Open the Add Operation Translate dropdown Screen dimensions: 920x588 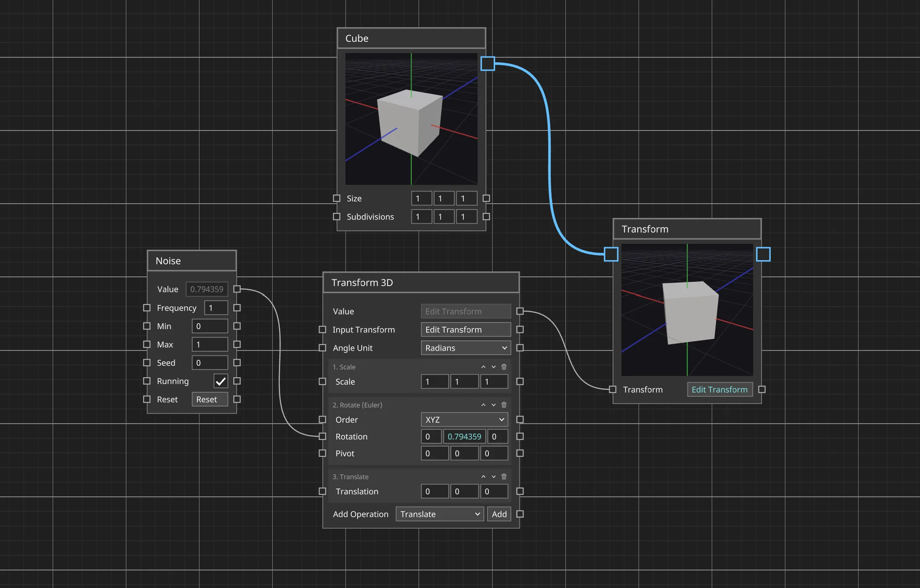[440, 514]
